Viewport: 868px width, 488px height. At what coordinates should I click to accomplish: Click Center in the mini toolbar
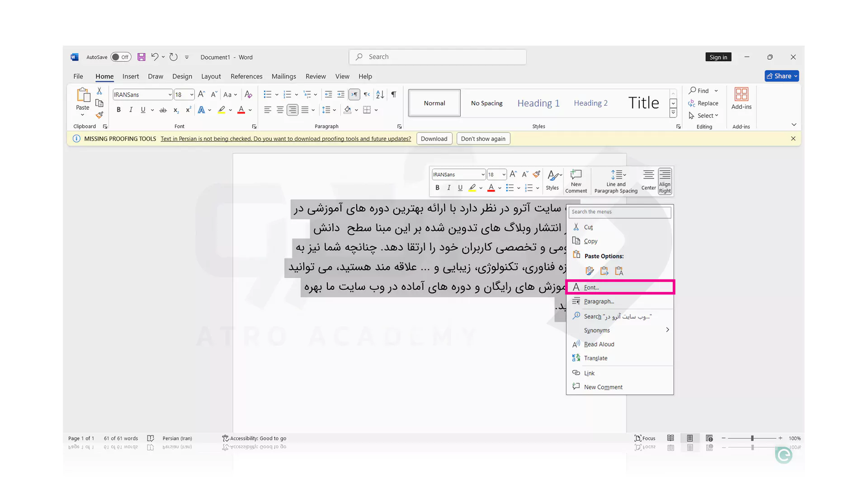click(648, 180)
